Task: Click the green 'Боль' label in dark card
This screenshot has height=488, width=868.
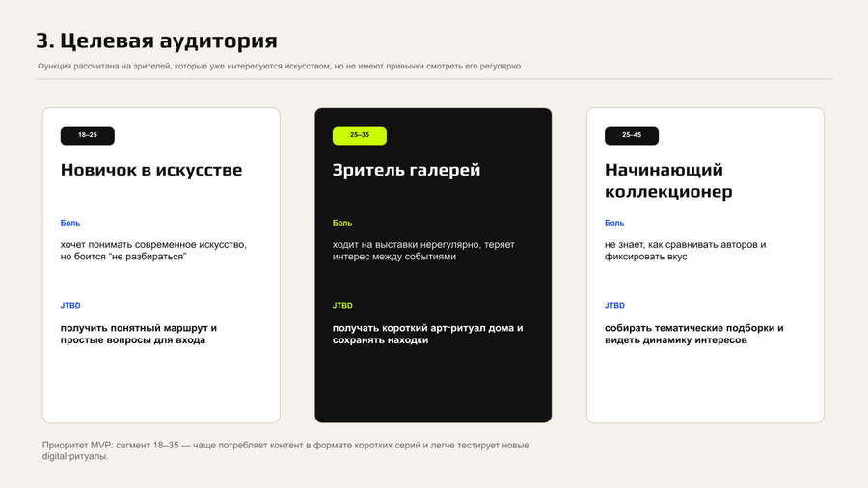Action: tap(342, 223)
